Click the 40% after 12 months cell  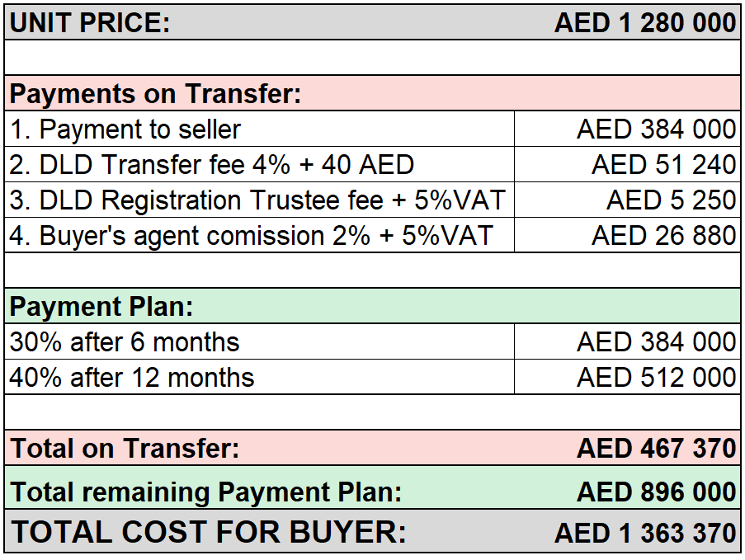point(259,377)
